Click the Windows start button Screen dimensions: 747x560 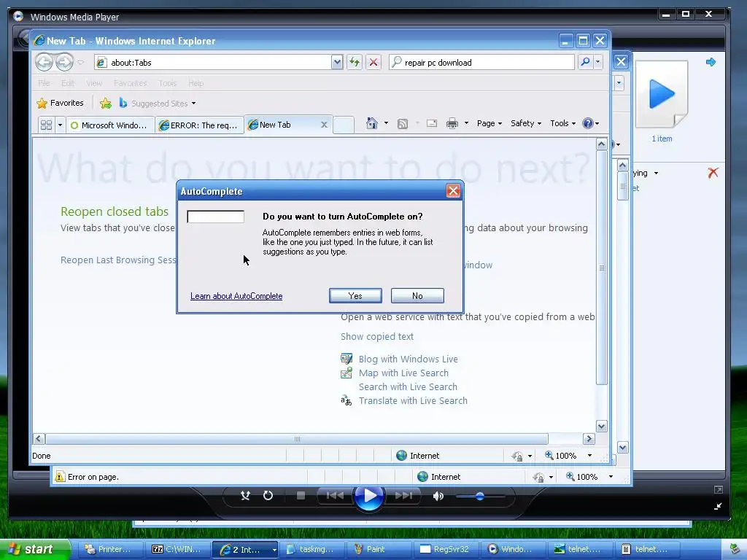34,549
